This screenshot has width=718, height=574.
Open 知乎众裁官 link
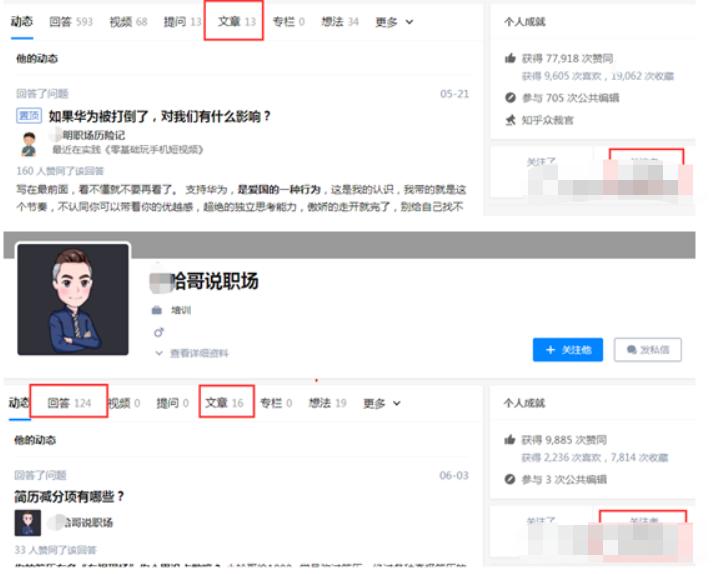(548, 120)
